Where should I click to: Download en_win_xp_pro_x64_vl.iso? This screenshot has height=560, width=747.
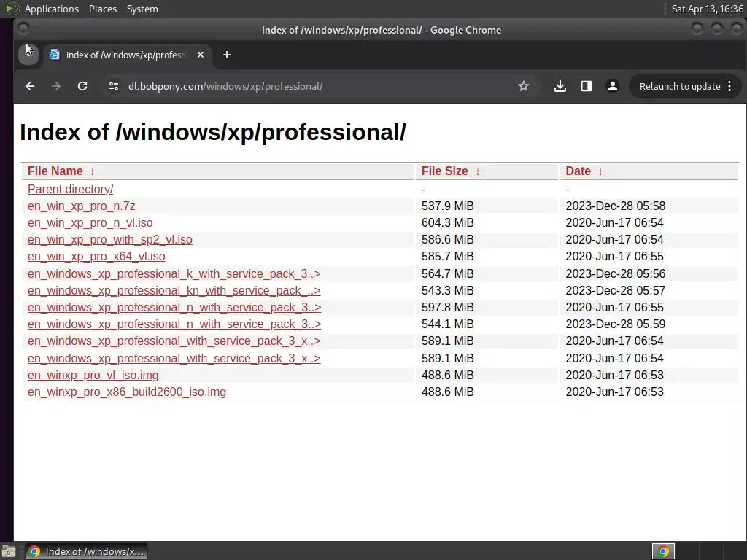click(96, 256)
